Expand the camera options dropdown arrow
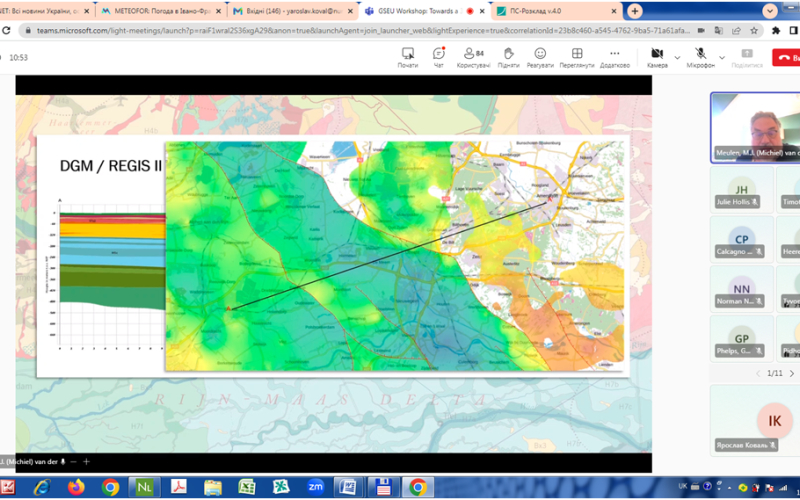Screen dimensions: 800x500 677,58
